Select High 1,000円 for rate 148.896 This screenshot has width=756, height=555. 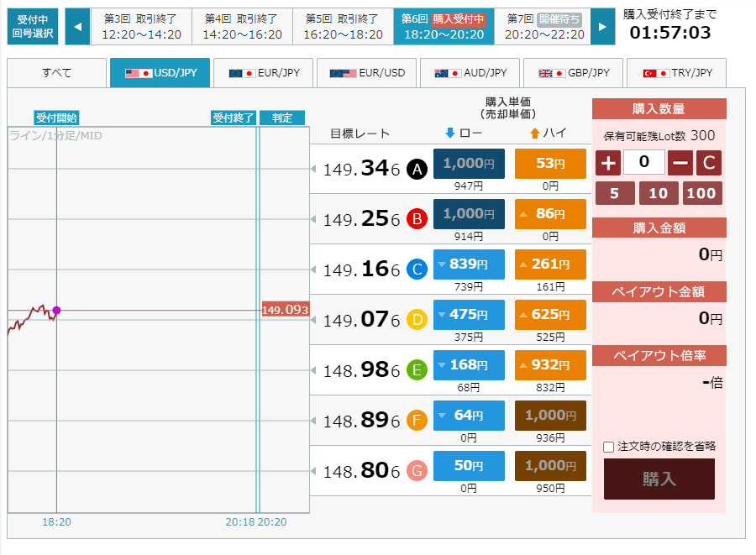[550, 416]
